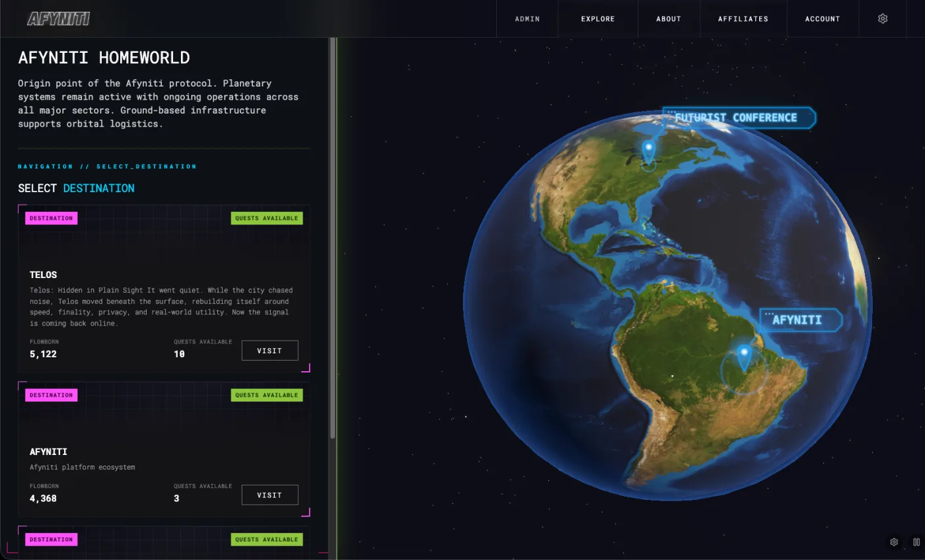Screen dimensions: 925x560
Task: Click the homeworld "Origin point" description paragraph
Action: (158, 104)
